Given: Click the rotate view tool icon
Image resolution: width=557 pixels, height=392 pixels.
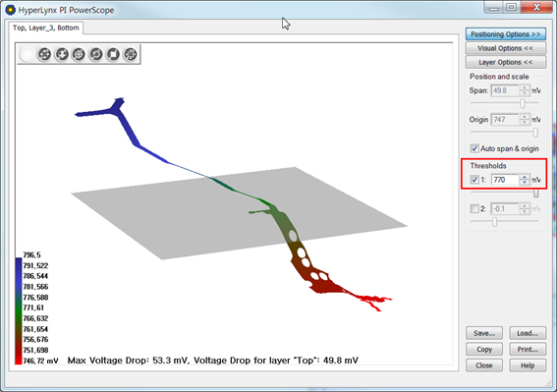Looking at the screenshot, I should (x=96, y=54).
